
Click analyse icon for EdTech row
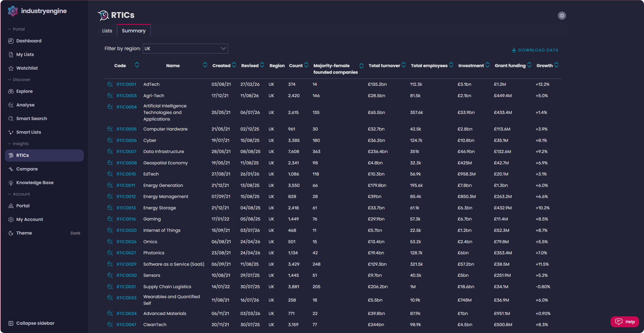click(x=110, y=174)
